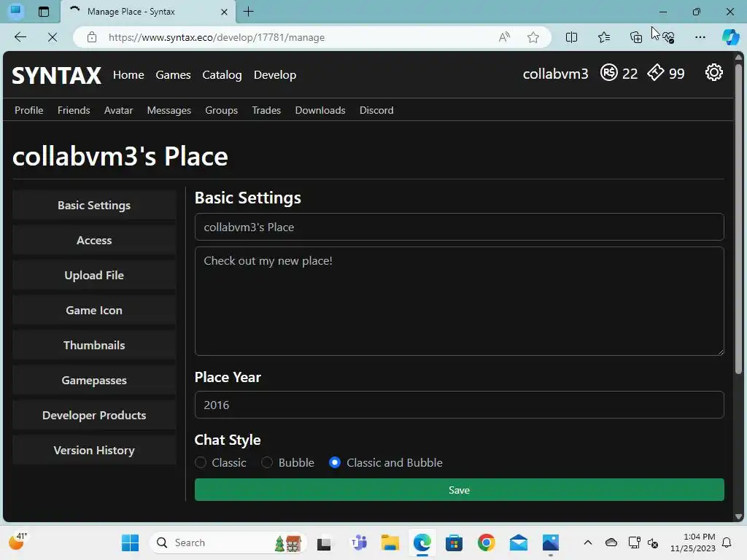Screen dimensions: 747x560
Task: Open Home in the Syntax navigation
Action: tap(128, 75)
